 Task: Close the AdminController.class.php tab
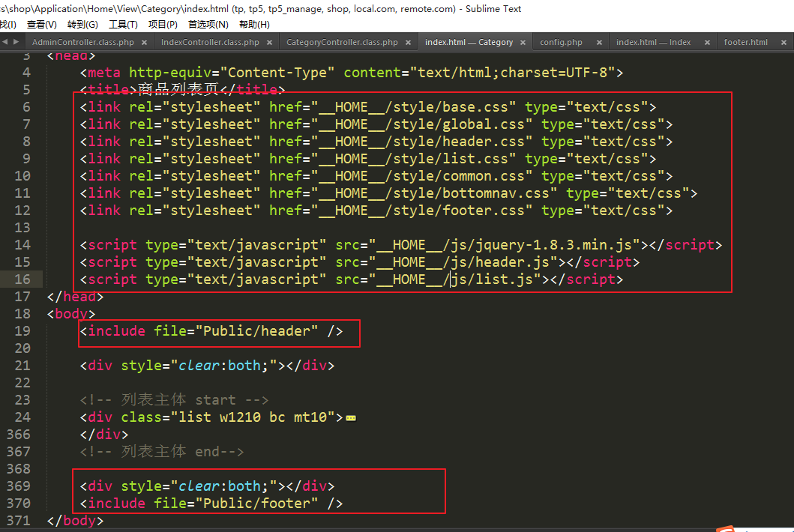145,43
